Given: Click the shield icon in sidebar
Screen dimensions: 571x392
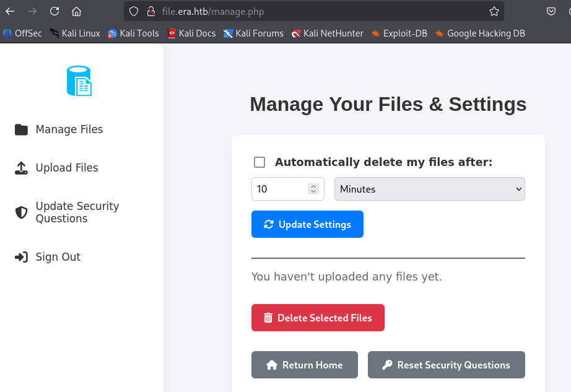Looking at the screenshot, I should [x=22, y=212].
